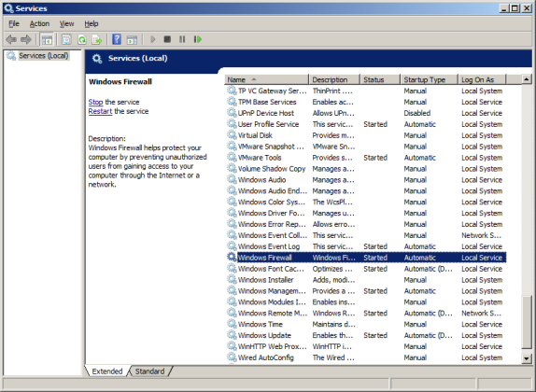Click the gear icon beside Wired AutoConfig
This screenshot has width=536, height=392.
pyautogui.click(x=232, y=357)
